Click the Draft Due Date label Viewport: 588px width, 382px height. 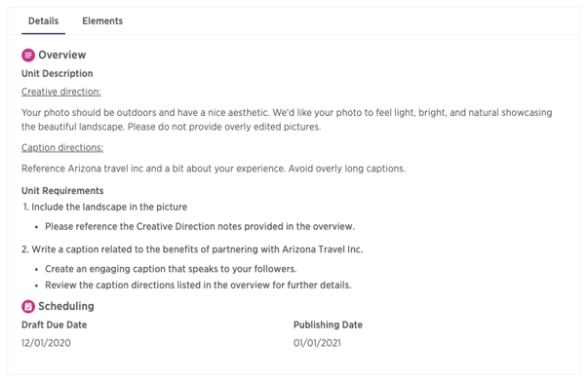click(54, 325)
